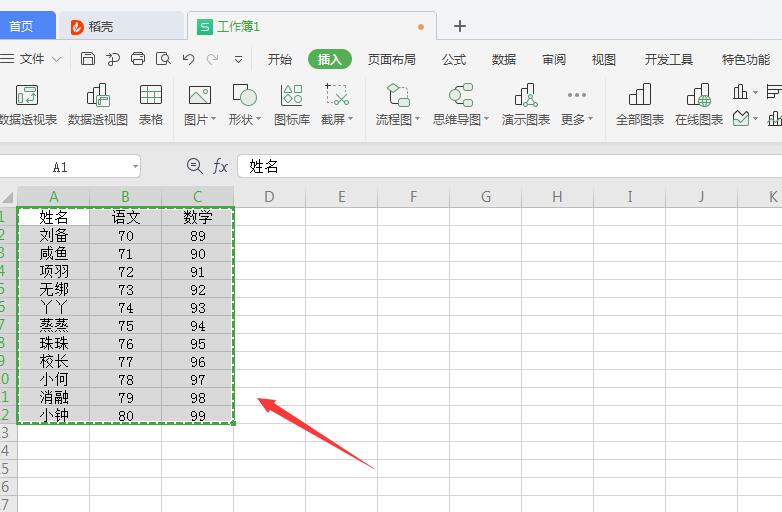Open Print Preview icon
The height and width of the screenshot is (512, 782).
pyautogui.click(x=163, y=59)
